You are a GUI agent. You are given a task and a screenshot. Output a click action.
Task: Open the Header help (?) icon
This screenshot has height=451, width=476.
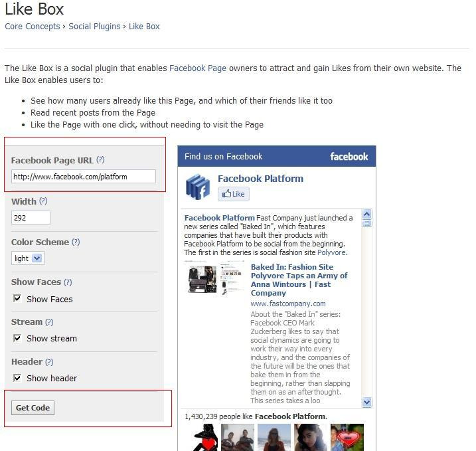[49, 362]
